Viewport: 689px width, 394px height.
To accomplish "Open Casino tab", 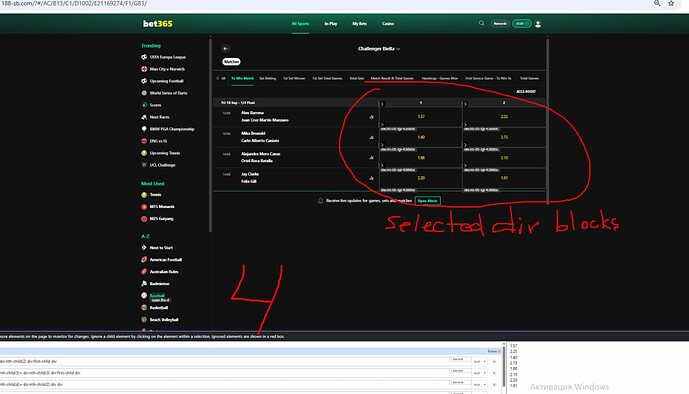I will click(388, 24).
